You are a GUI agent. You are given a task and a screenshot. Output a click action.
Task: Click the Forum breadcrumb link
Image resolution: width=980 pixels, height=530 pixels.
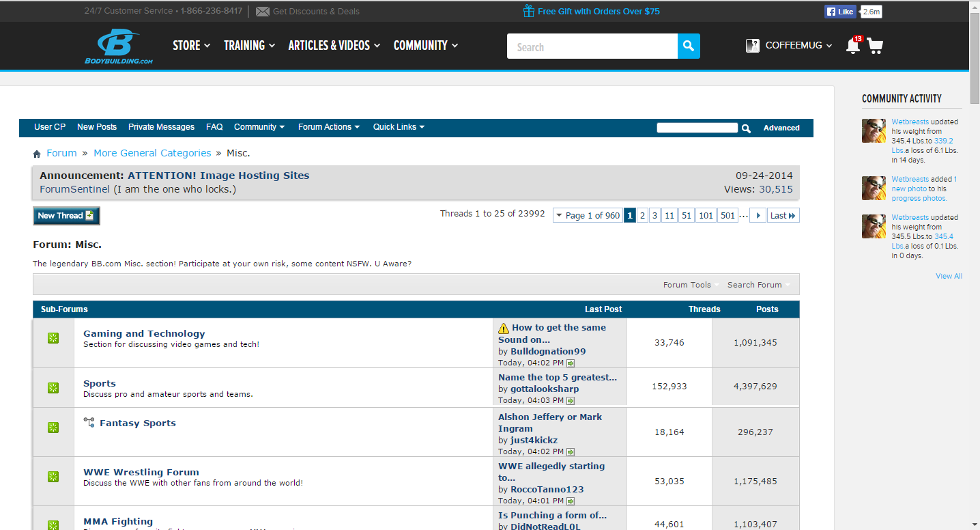(61, 153)
